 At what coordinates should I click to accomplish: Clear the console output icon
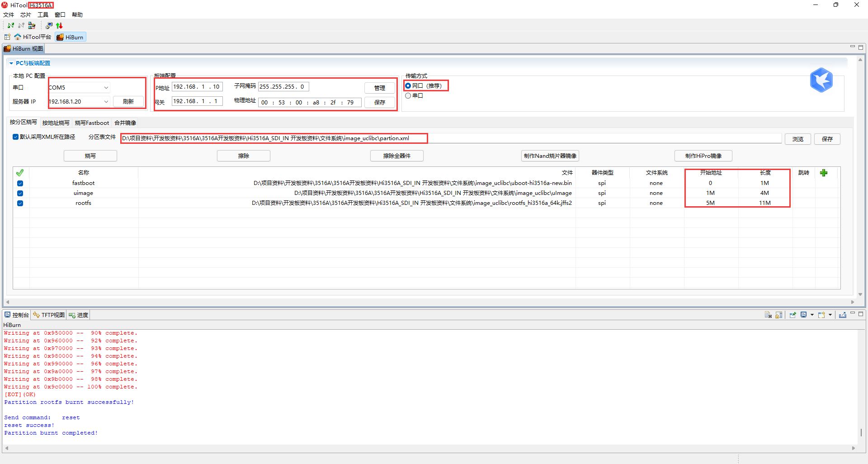point(768,315)
